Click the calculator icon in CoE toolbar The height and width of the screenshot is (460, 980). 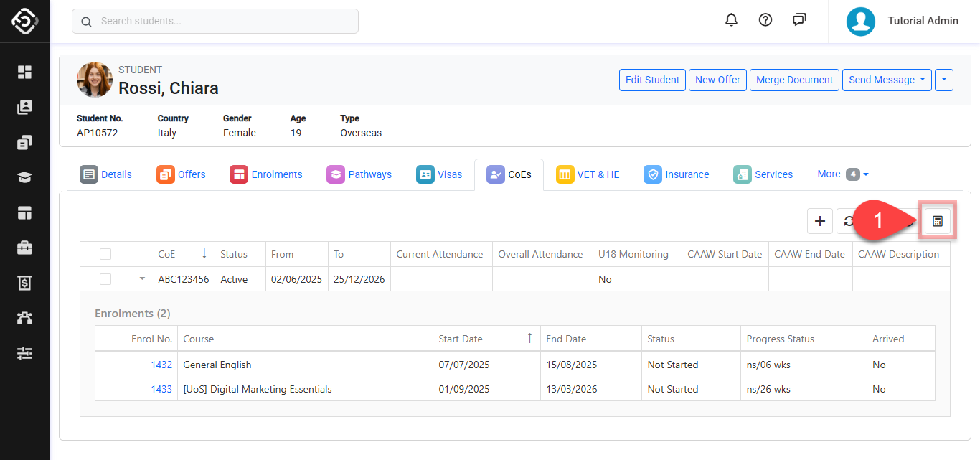pyautogui.click(x=937, y=222)
